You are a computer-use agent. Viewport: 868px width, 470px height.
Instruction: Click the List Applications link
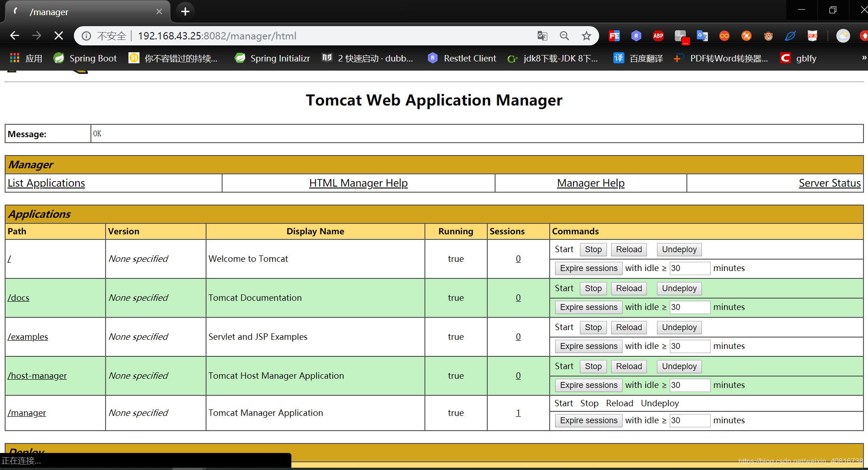click(46, 183)
